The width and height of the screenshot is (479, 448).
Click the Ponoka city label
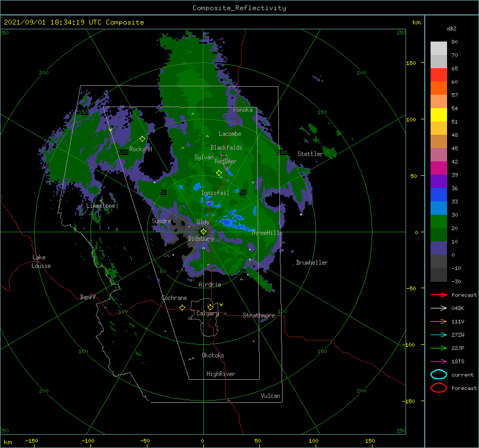(243, 110)
